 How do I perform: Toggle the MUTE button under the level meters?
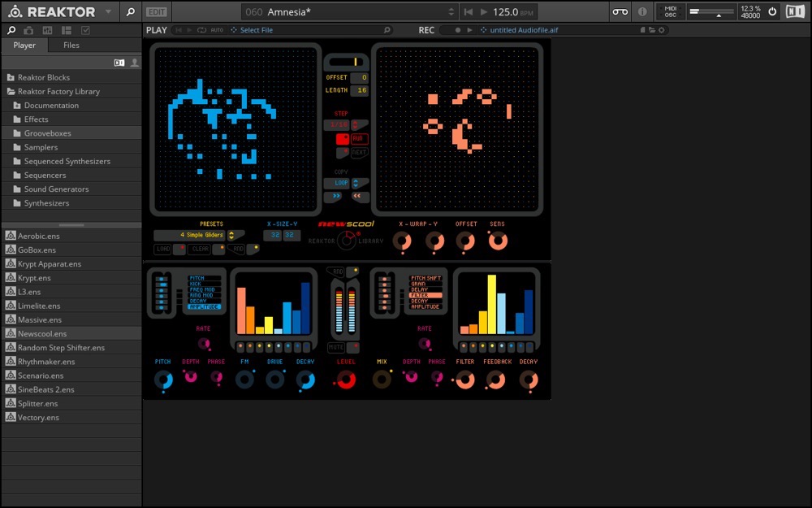coord(335,347)
